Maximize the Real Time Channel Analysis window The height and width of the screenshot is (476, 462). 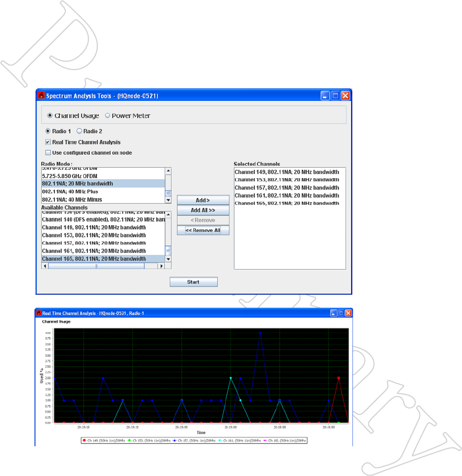coord(341,313)
